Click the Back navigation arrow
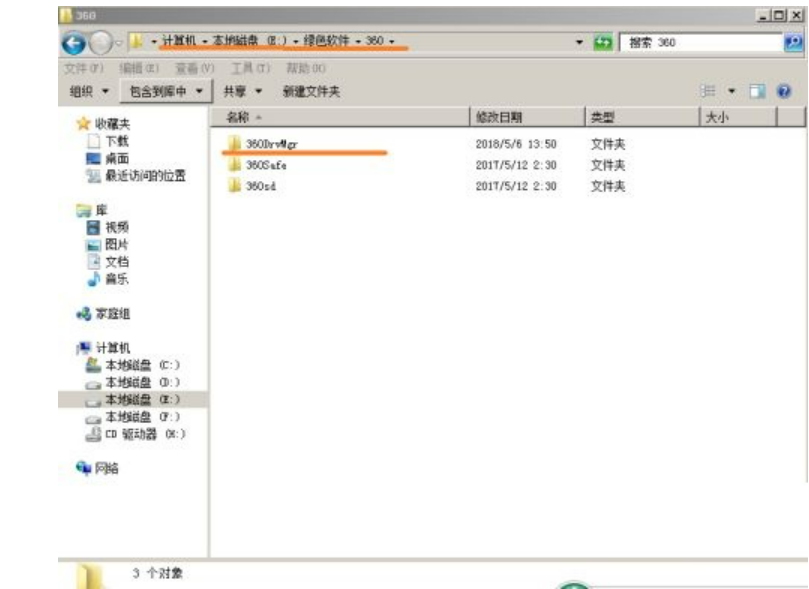Screen dimensions: 809x589 pyautogui.click(x=74, y=43)
